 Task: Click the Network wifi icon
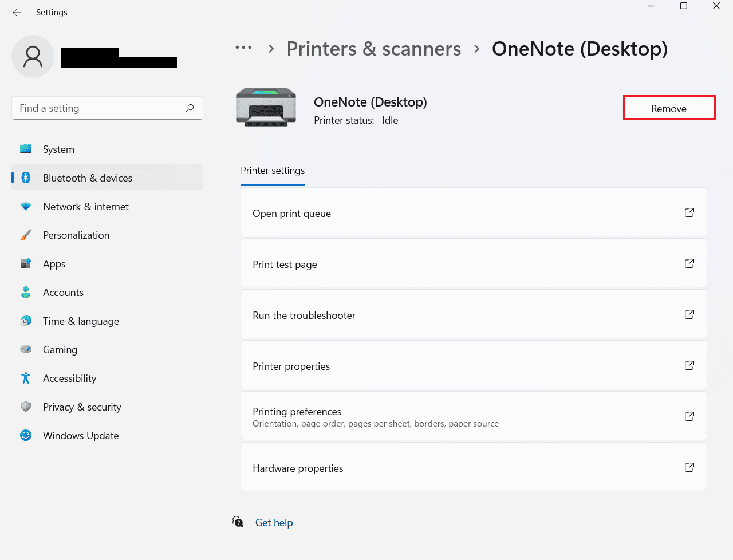coord(26,207)
